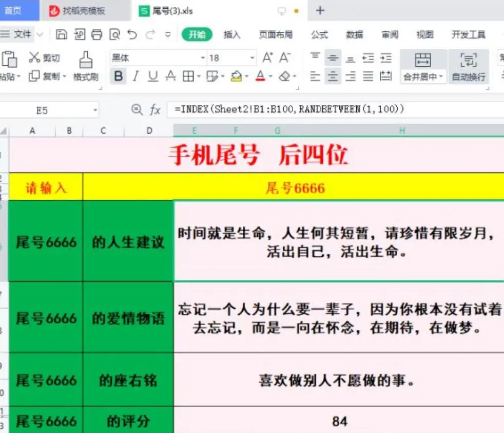Select the yellow cell showing 尾号6666

click(x=295, y=188)
